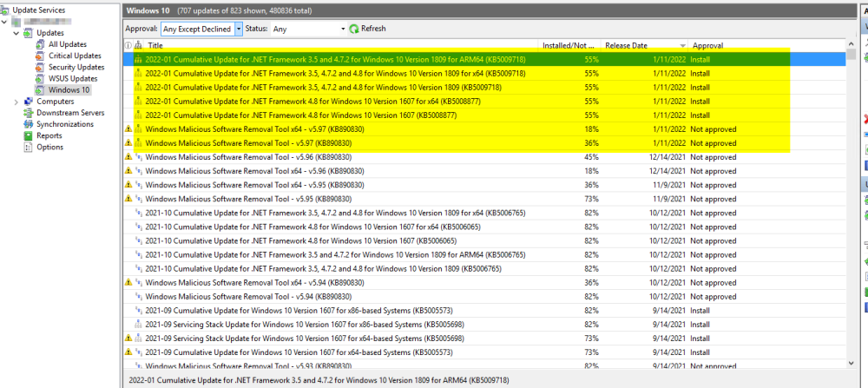Select WSUS Updates in the tree

click(73, 79)
